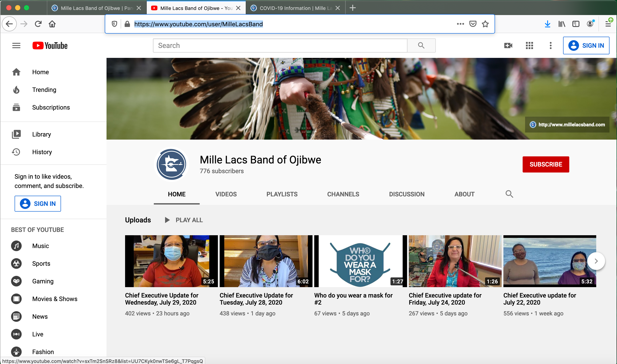Image resolution: width=617 pixels, height=364 pixels.
Task: Open page actions ellipsis in address bar
Action: (460, 24)
